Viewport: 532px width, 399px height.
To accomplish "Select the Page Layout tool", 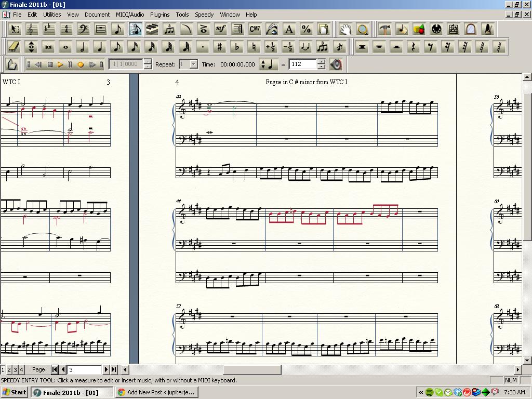I will pyautogui.click(x=323, y=29).
